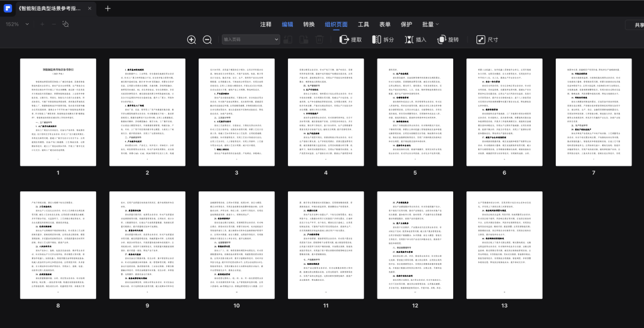Click the dimmed zoom minus icon

click(x=54, y=24)
